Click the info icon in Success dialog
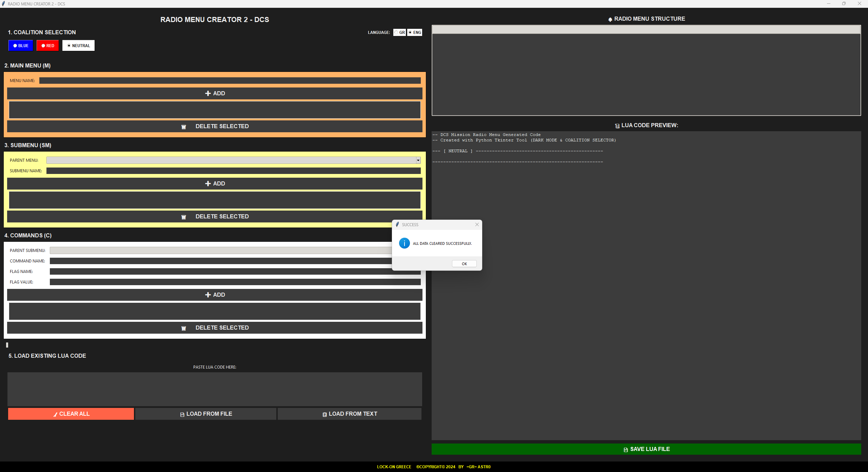This screenshot has height=472, width=868. click(x=404, y=243)
